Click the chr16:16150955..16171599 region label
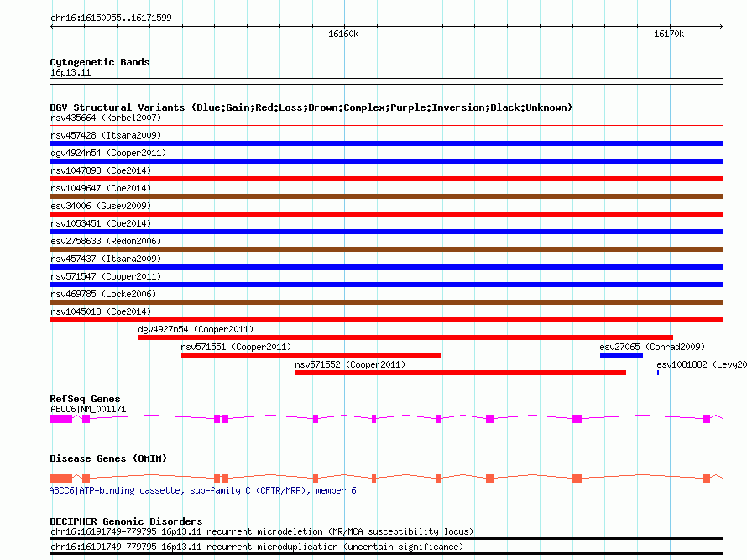This screenshot has width=747, height=560. (111, 18)
